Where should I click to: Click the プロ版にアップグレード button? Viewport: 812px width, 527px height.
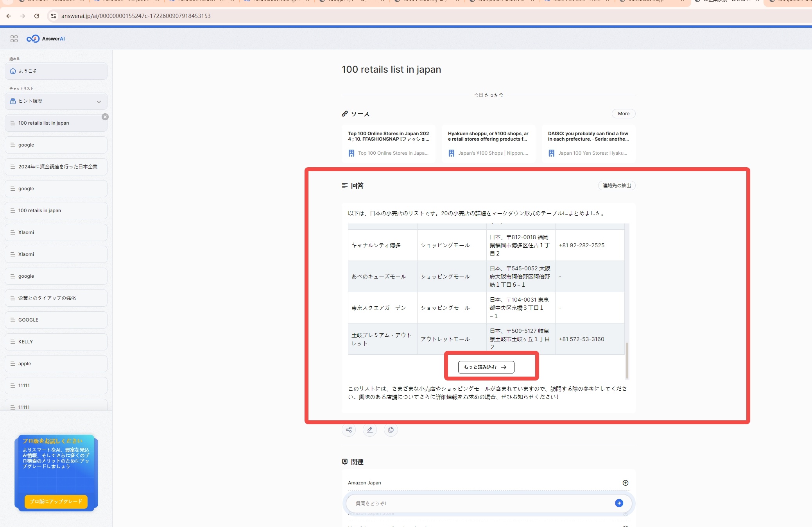click(56, 502)
